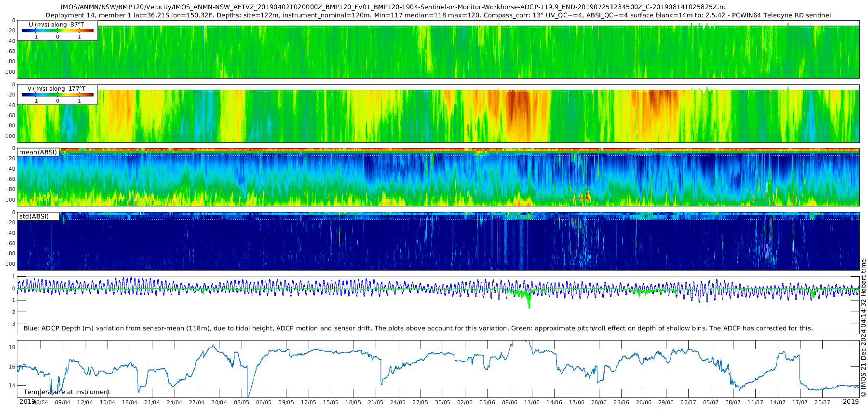Click the 2019 year label at bottom right

[x=851, y=402]
